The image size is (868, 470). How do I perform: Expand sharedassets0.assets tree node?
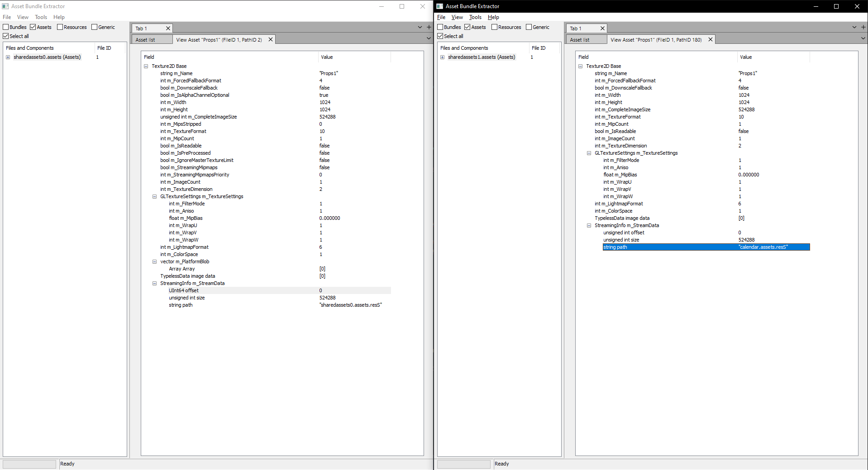tap(8, 57)
